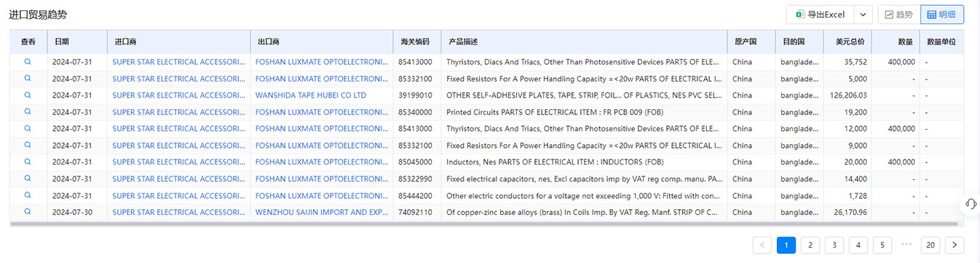The width and height of the screenshot is (980, 263).
Task: Open importer link in the 14,400 row
Action: point(179,179)
